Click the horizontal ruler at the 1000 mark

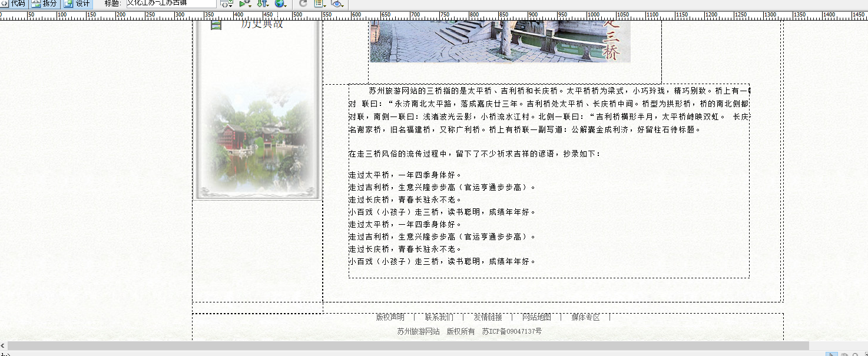(592, 15)
